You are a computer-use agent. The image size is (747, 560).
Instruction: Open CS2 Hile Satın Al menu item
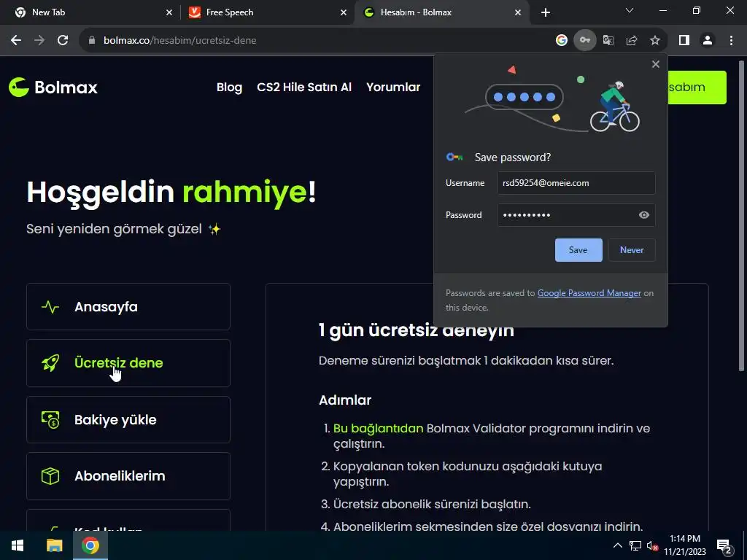pos(304,87)
